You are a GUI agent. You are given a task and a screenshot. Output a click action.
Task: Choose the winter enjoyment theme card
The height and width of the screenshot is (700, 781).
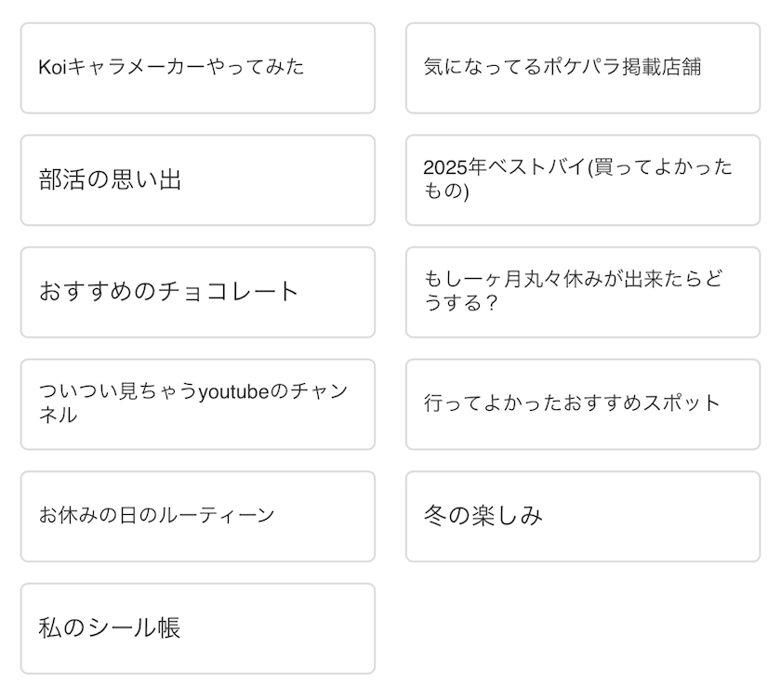click(x=582, y=516)
